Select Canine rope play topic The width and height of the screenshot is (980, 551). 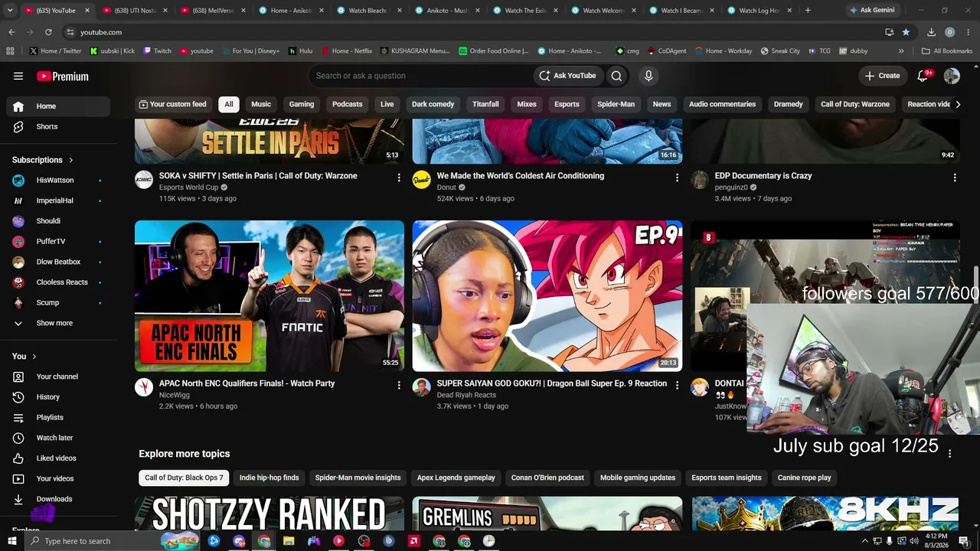pyautogui.click(x=804, y=478)
